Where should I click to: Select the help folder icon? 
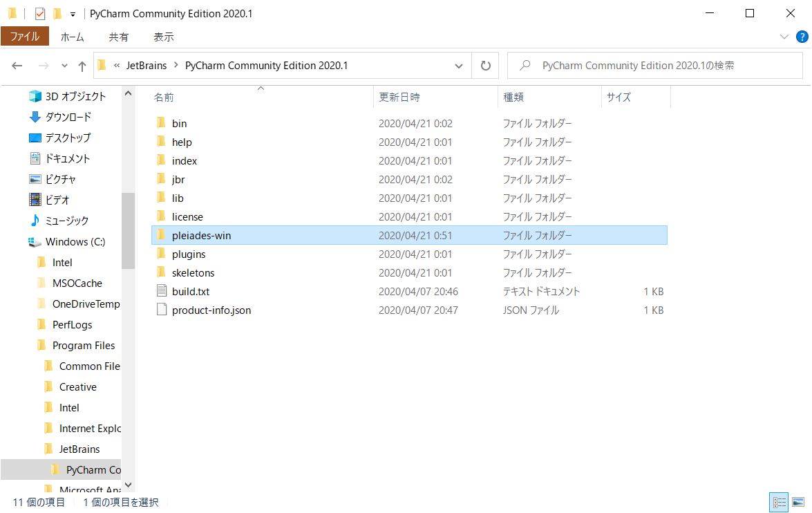coord(161,142)
